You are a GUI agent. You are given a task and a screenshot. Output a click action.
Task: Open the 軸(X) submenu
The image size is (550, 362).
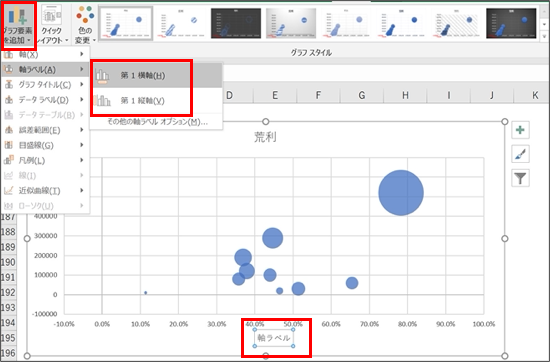click(x=45, y=54)
